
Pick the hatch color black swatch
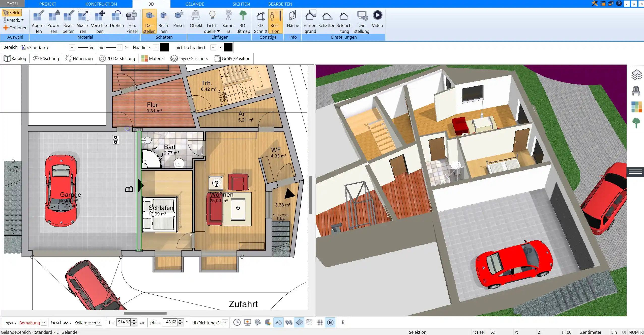point(228,47)
